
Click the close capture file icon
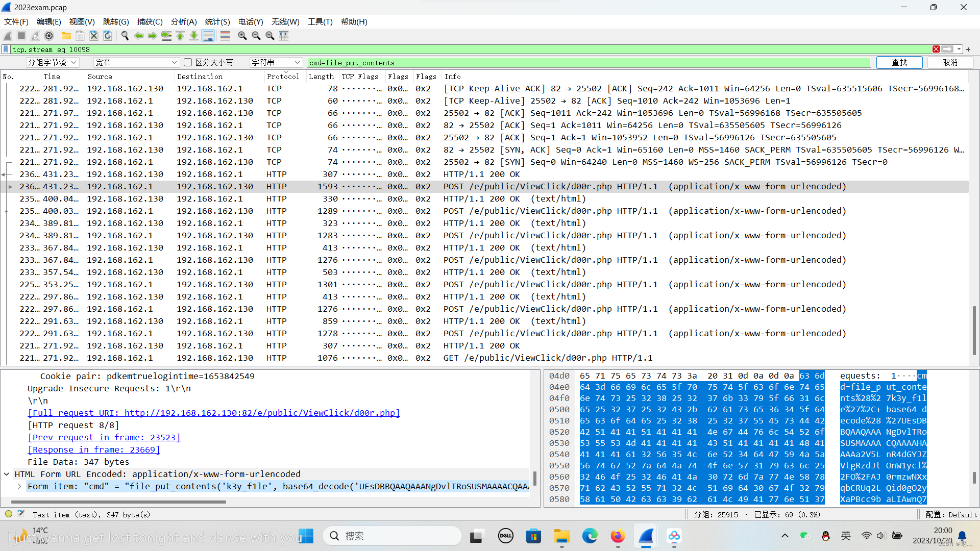pos(94,36)
